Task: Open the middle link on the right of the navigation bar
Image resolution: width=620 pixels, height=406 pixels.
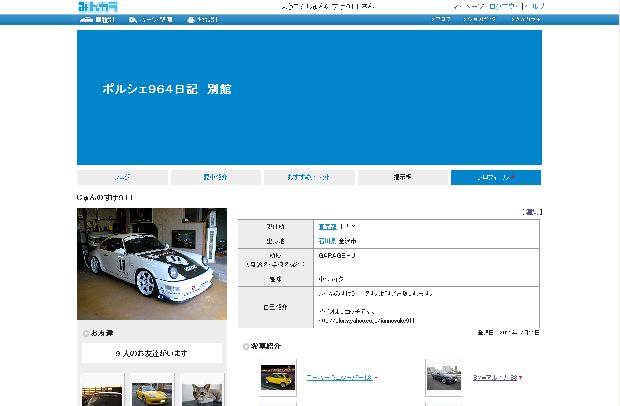Action: coord(479,19)
